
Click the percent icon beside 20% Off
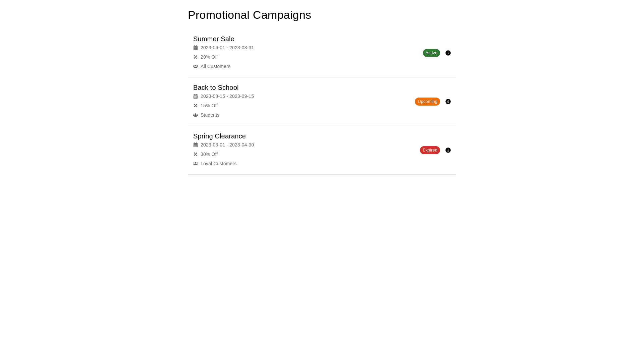click(x=196, y=57)
